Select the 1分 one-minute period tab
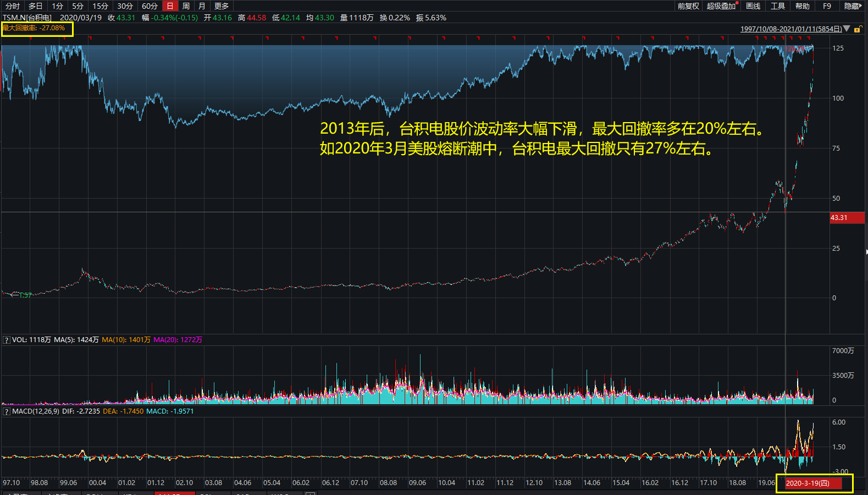 point(58,6)
